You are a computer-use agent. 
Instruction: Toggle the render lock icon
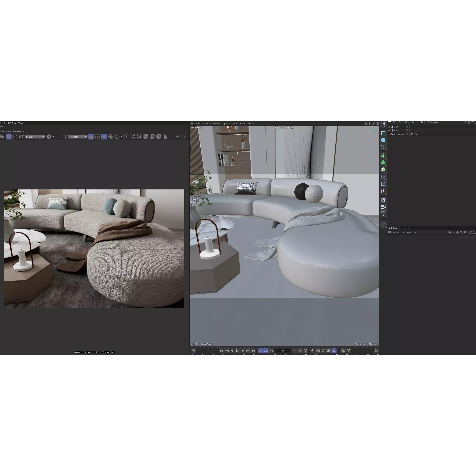coord(91,136)
